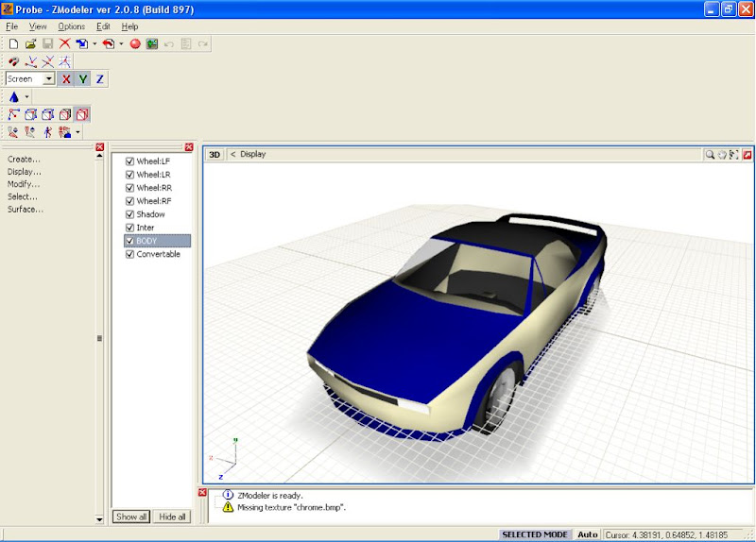756x542 pixels.
Task: Uncheck the Convertable checkbox
Action: click(130, 254)
